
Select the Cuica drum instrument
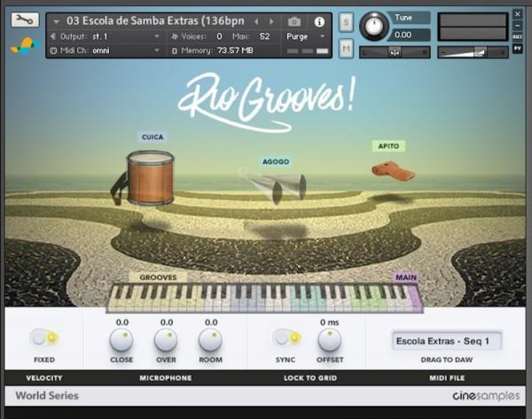click(x=145, y=178)
